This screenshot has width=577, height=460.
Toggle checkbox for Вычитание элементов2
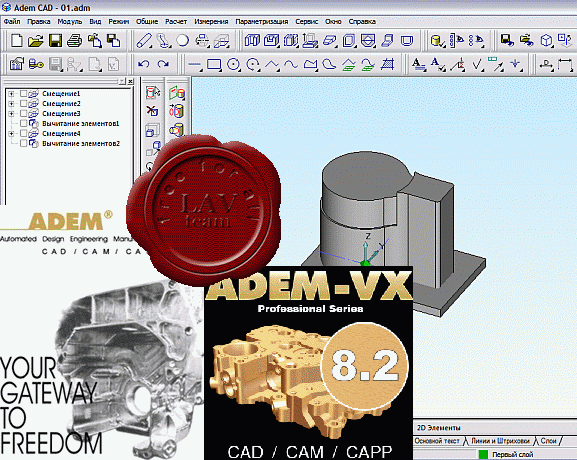(x=23, y=144)
